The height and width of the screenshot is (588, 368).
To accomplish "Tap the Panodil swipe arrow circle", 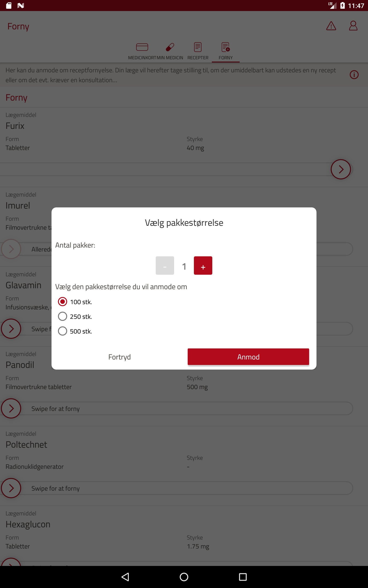I will tap(11, 408).
